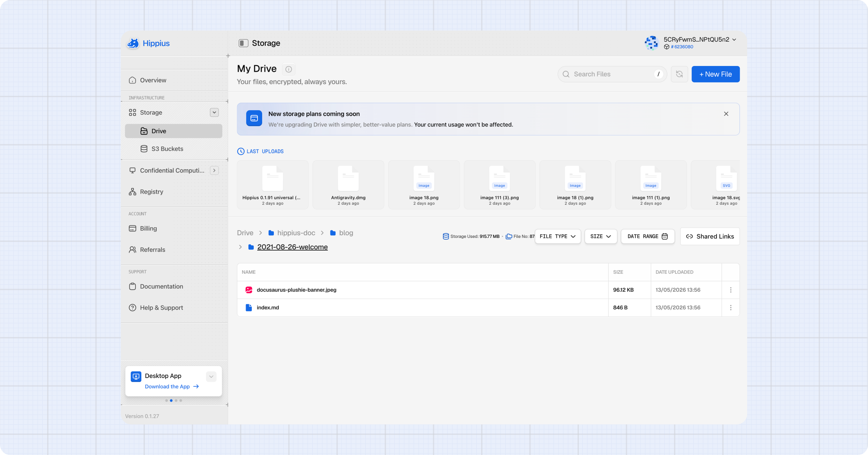Viewport: 868px width, 455px height.
Task: Open the Hippius 0.1.91 universal upload card
Action: tap(273, 185)
